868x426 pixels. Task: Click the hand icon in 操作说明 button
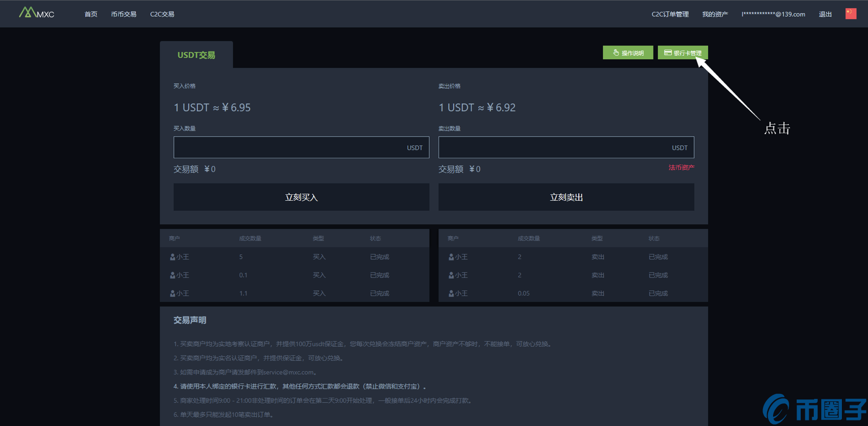(x=616, y=53)
